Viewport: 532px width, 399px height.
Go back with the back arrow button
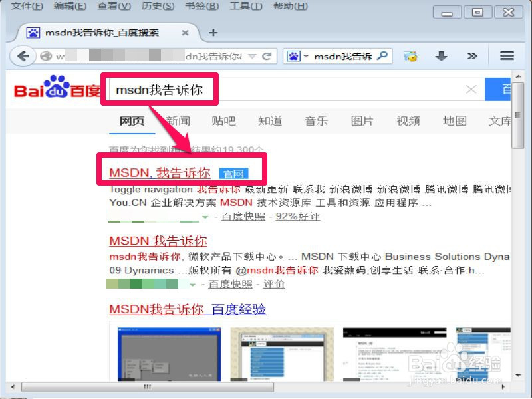click(23, 56)
